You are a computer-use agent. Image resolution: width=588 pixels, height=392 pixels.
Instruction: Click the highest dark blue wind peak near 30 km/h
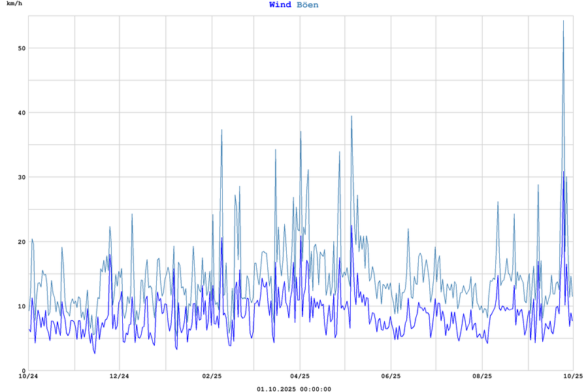pos(564,172)
